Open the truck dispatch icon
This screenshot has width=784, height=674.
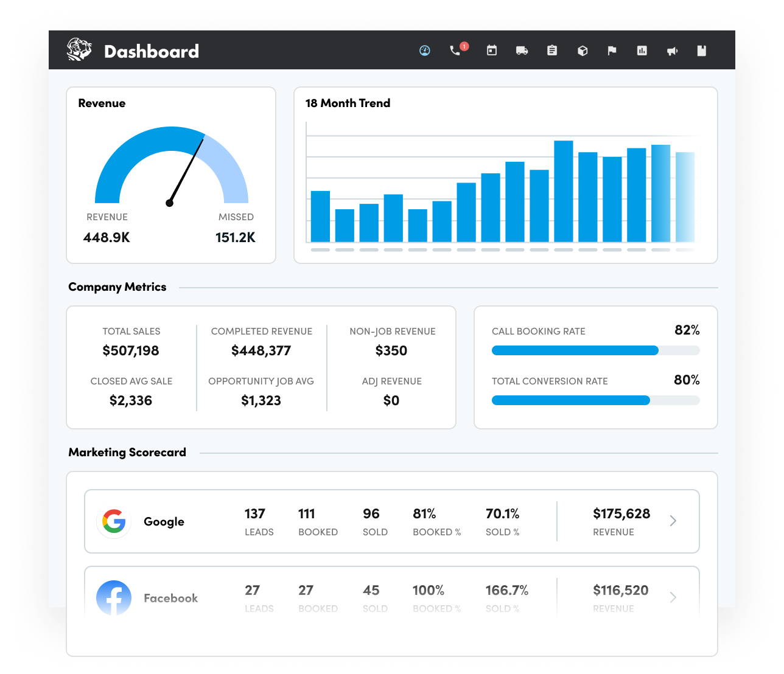(522, 51)
